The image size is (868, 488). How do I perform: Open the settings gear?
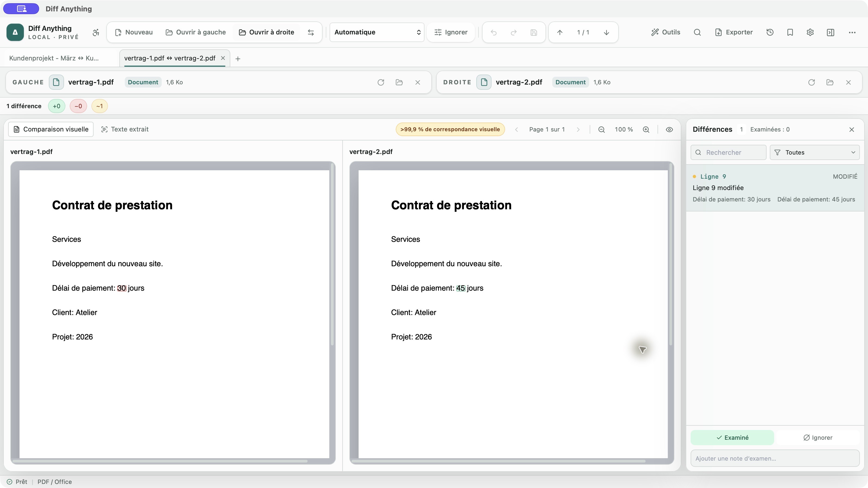[810, 32]
